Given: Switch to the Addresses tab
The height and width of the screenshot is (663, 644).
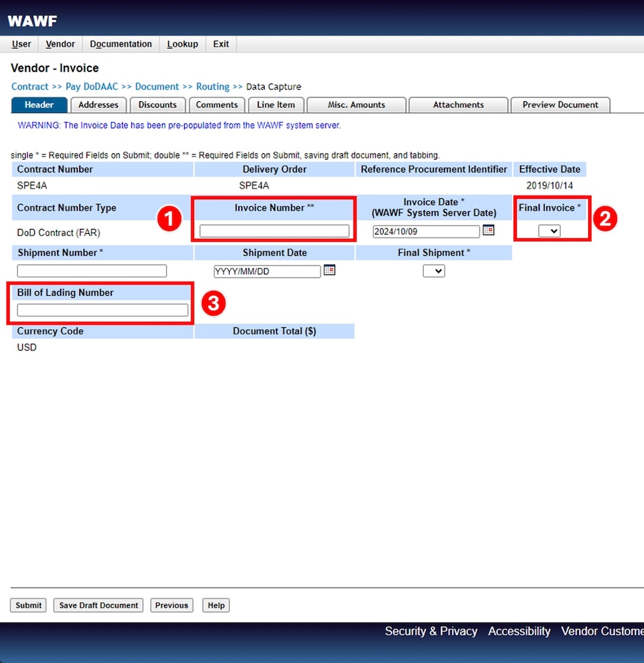Looking at the screenshot, I should click(98, 105).
